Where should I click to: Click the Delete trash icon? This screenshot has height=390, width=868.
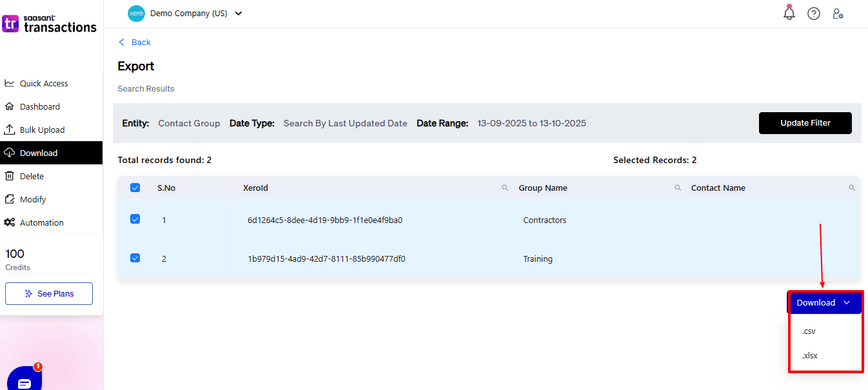(10, 176)
